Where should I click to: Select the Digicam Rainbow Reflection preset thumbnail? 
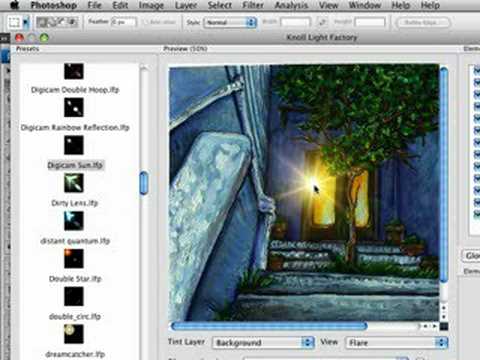click(x=74, y=107)
